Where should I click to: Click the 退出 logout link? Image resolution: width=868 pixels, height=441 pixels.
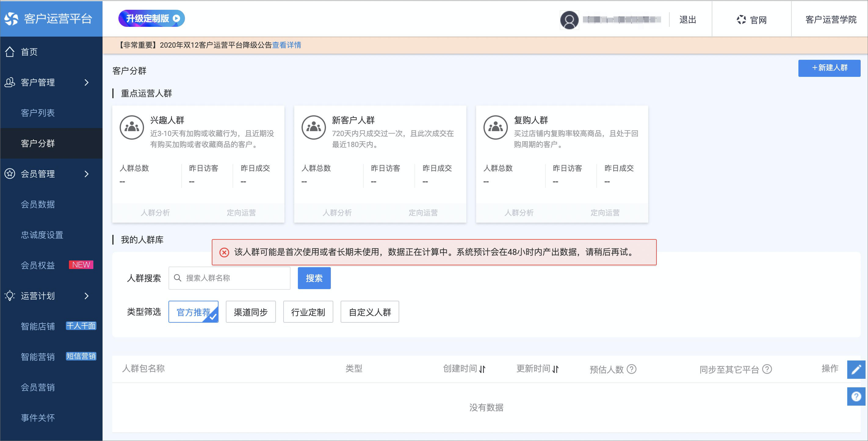tap(687, 20)
